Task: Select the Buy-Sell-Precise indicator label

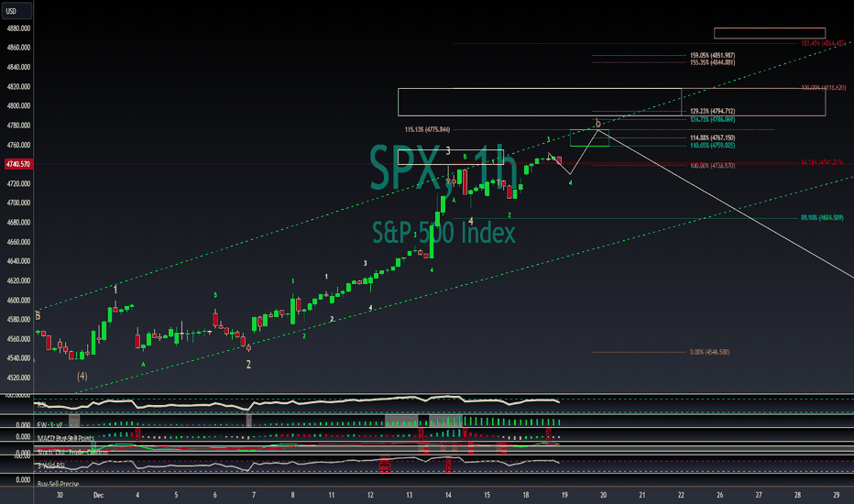Action: [x=59, y=484]
